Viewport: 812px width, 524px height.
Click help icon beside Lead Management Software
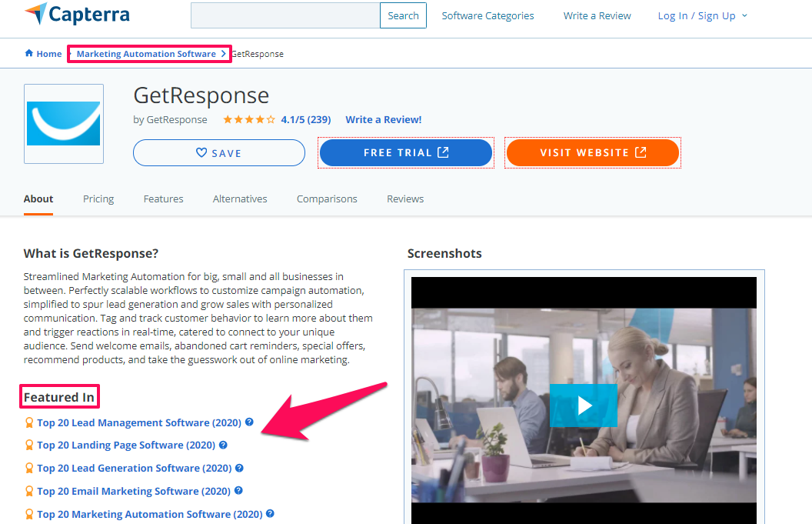pyautogui.click(x=249, y=422)
